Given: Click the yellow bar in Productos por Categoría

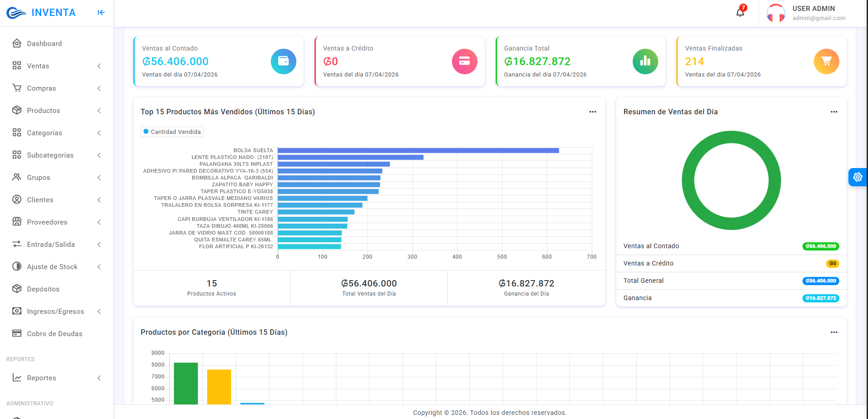Looking at the screenshot, I should click(219, 387).
